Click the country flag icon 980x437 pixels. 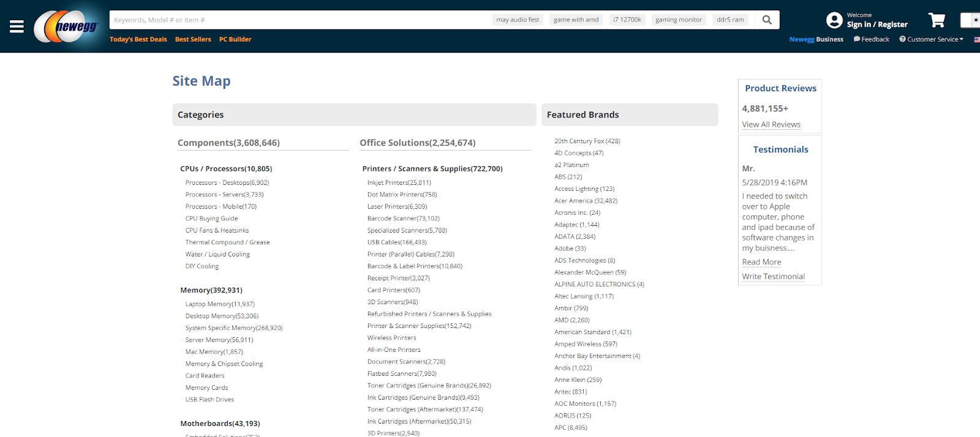(x=976, y=39)
